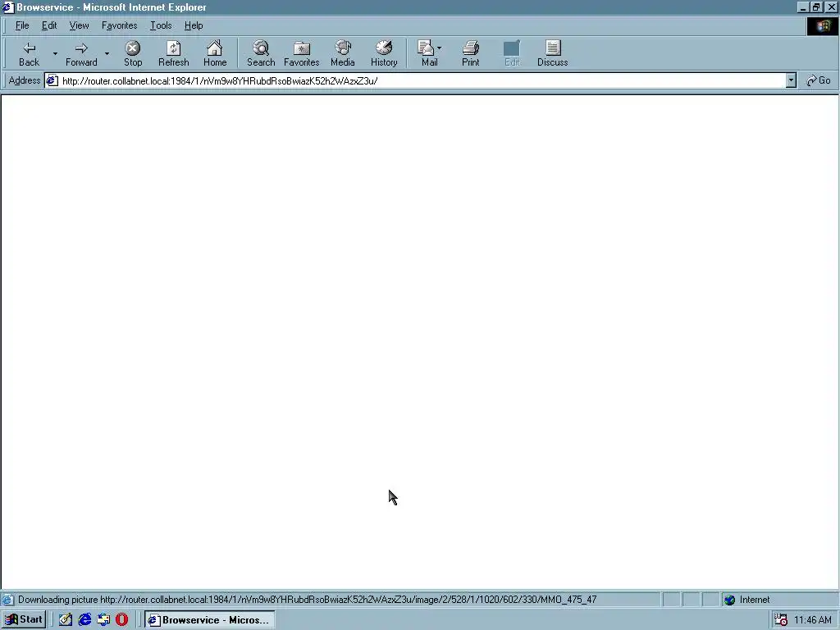
Task: Show browsing History from the toolbar
Action: tap(384, 53)
